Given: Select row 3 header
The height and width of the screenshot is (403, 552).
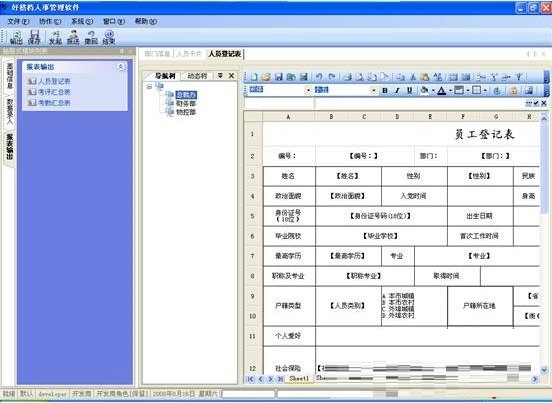Looking at the screenshot, I should (252, 176).
